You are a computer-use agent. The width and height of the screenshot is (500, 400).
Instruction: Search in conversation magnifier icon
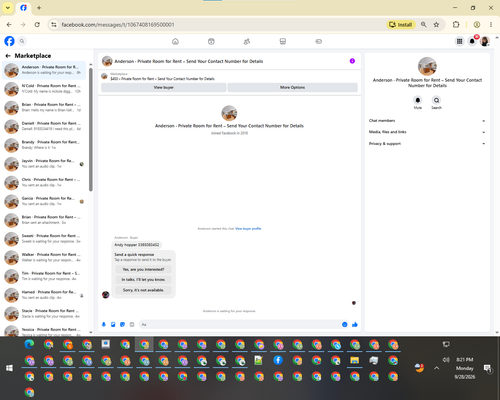[436, 100]
